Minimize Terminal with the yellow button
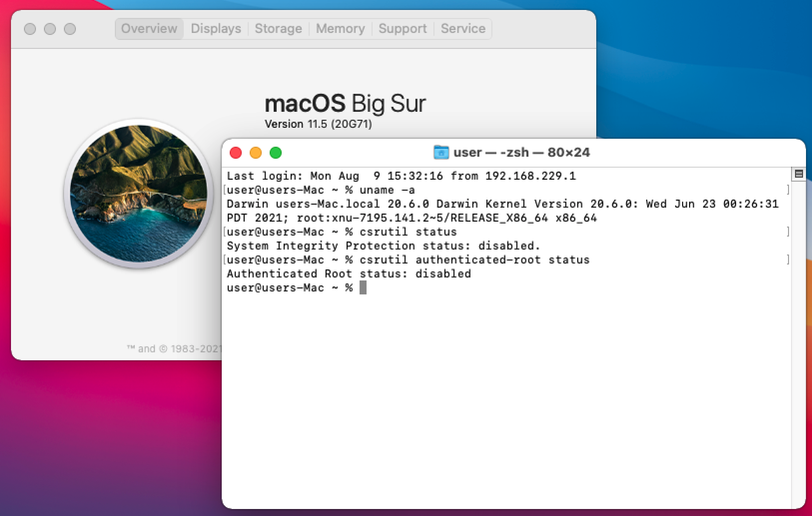Image resolution: width=812 pixels, height=516 pixels. 256,153
